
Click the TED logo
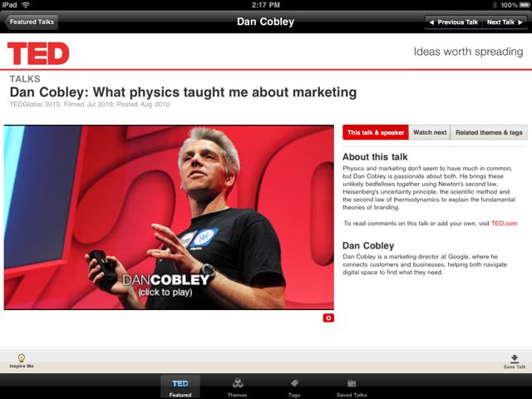point(38,53)
